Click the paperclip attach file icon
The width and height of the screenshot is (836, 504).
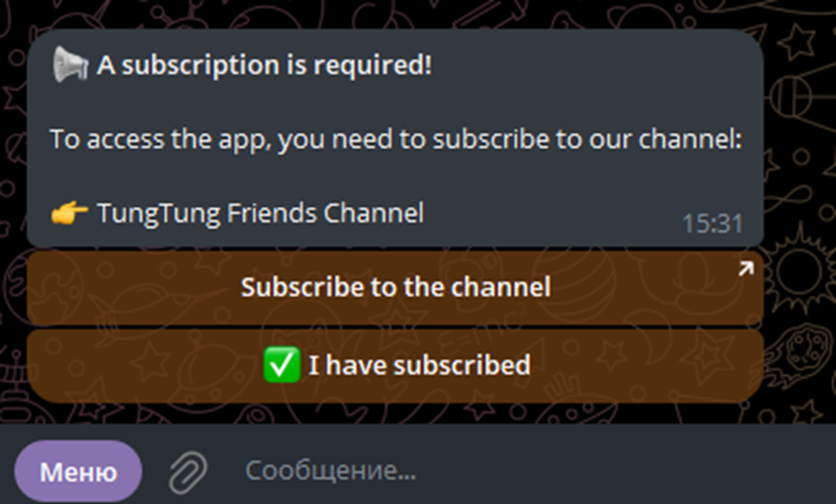pyautogui.click(x=188, y=472)
